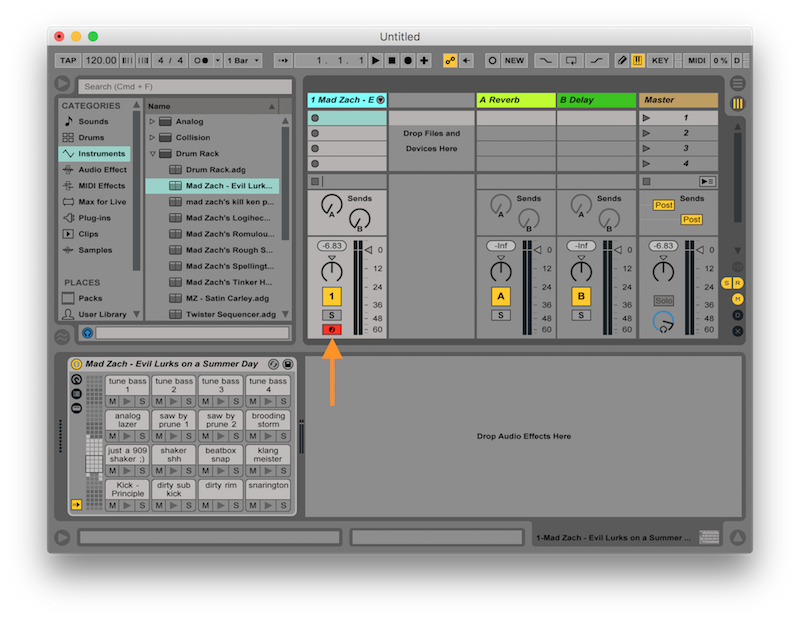Disarm the red track Arm button
This screenshot has height=621, width=800.
pyautogui.click(x=331, y=329)
